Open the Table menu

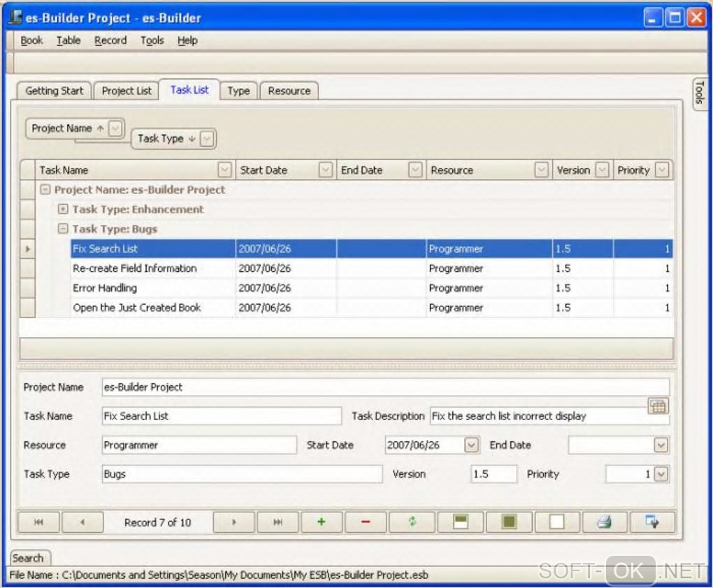[69, 41]
